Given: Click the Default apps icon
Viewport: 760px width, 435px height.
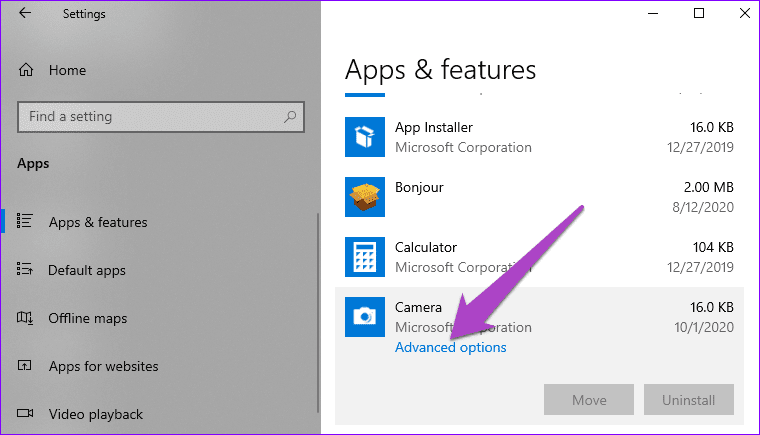Looking at the screenshot, I should click(x=24, y=269).
